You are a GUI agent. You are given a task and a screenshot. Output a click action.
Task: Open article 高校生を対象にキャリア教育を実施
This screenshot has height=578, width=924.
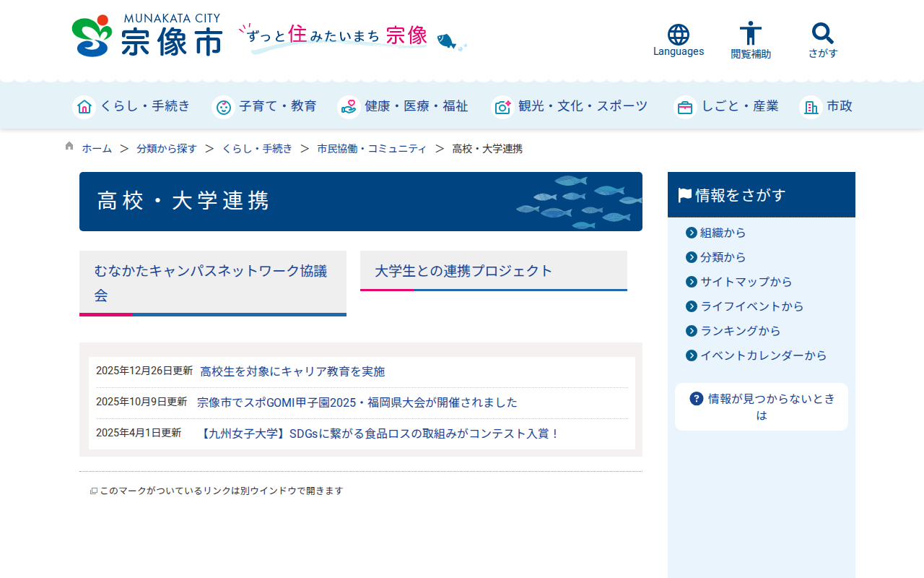point(292,371)
